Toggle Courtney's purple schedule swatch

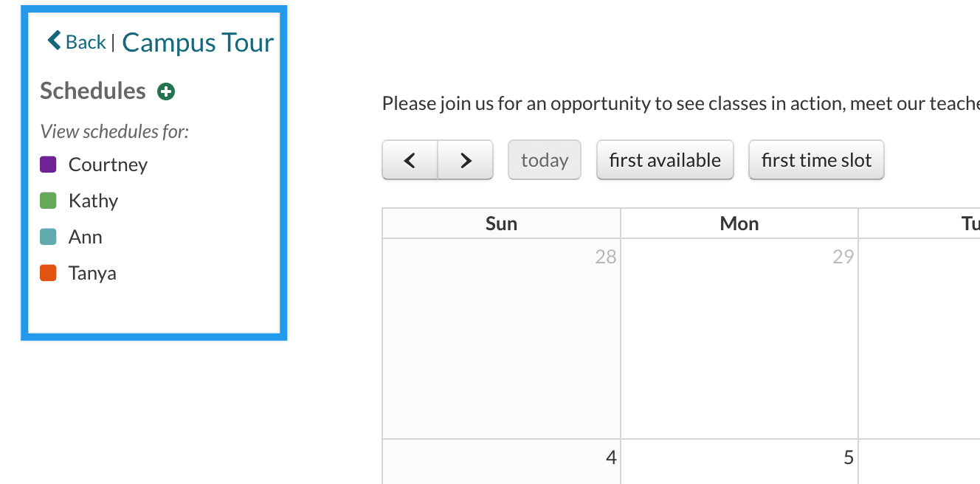coord(48,165)
